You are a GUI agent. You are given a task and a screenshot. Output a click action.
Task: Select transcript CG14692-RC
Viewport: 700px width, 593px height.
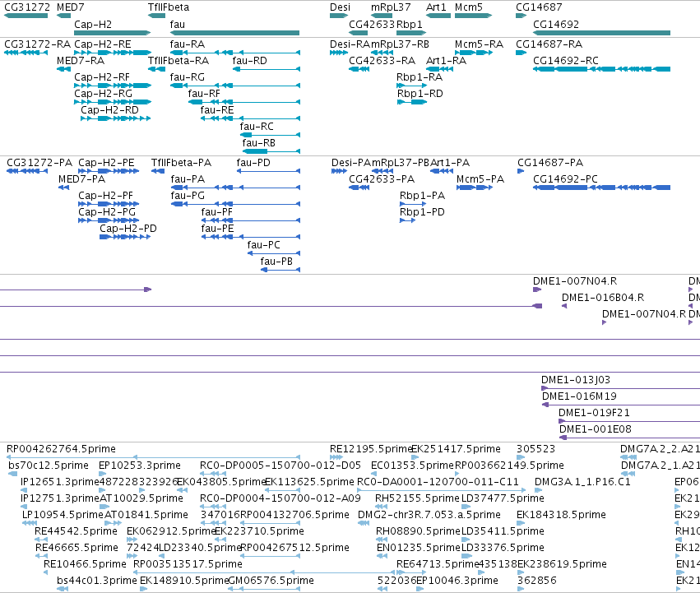tap(566, 61)
